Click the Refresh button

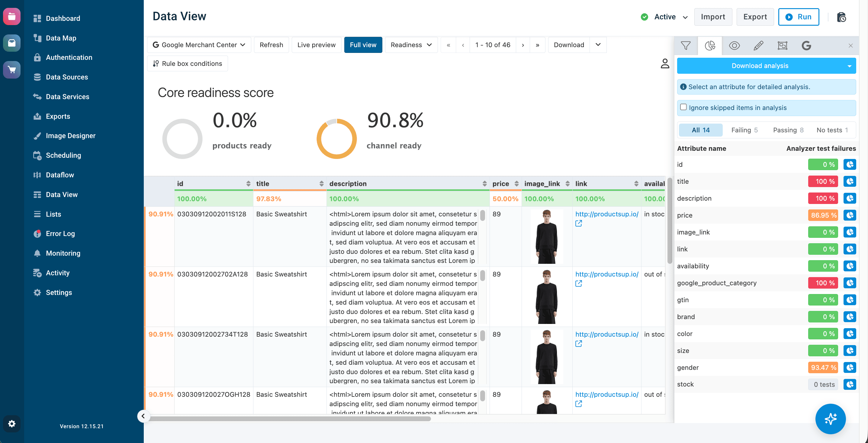[271, 45]
